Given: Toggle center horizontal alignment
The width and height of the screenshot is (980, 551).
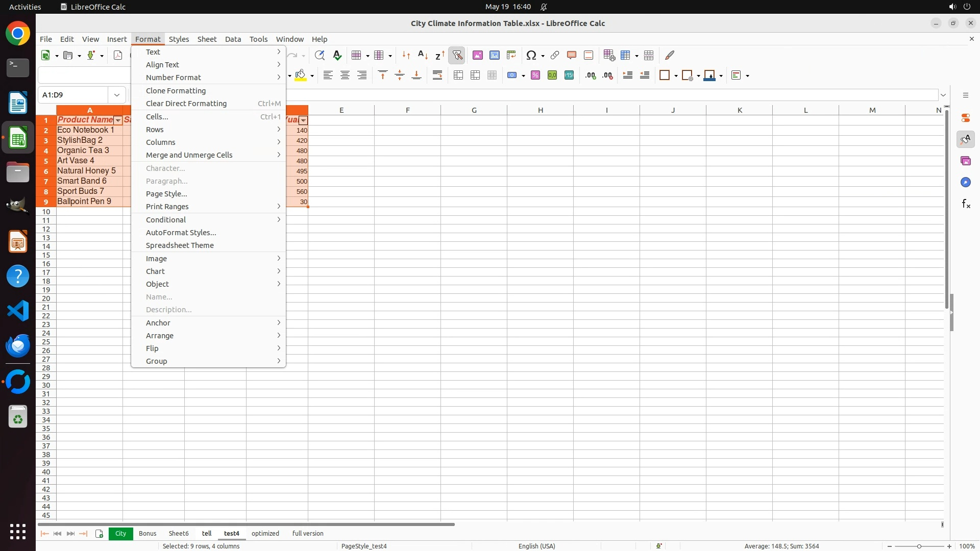Looking at the screenshot, I should [345, 76].
